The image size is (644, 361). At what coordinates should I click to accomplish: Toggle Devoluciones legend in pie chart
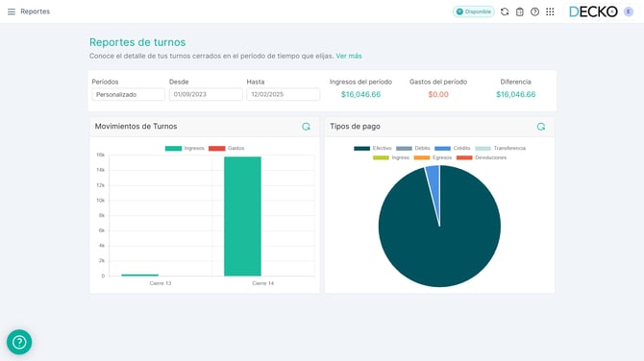[482, 157]
